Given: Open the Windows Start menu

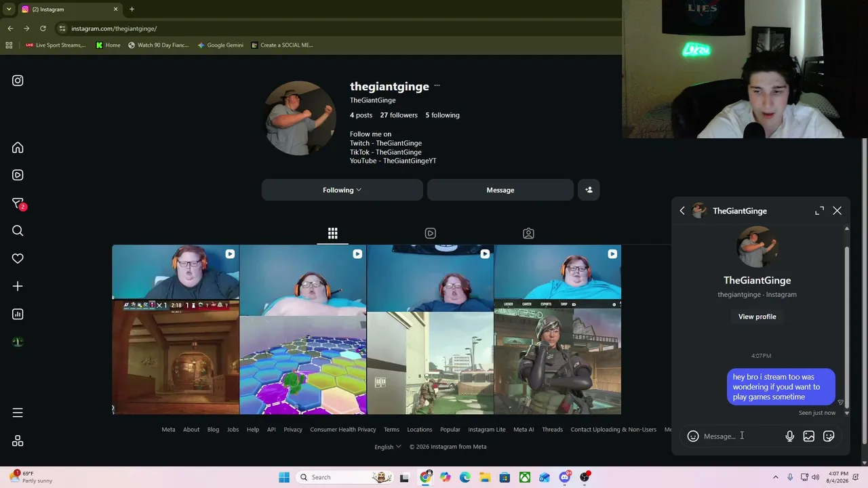Looking at the screenshot, I should (x=284, y=477).
